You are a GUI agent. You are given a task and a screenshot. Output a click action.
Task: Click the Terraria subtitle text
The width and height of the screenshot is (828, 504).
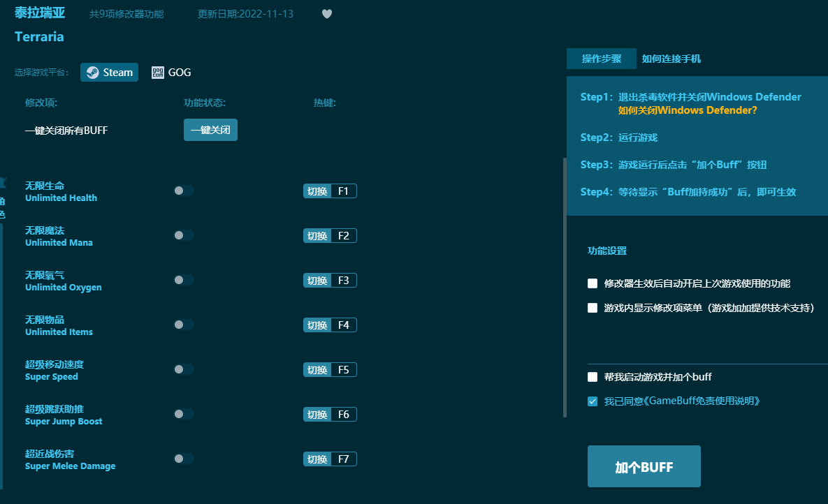point(39,36)
